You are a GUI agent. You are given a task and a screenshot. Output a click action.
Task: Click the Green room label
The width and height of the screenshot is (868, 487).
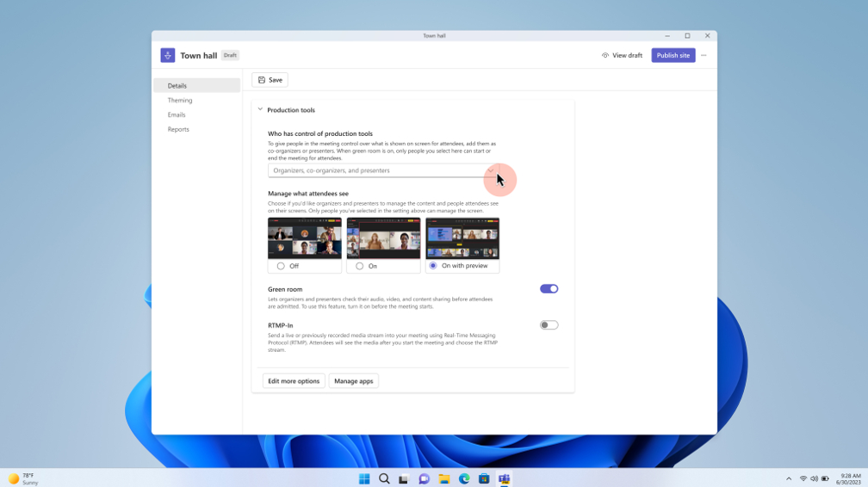click(x=285, y=289)
